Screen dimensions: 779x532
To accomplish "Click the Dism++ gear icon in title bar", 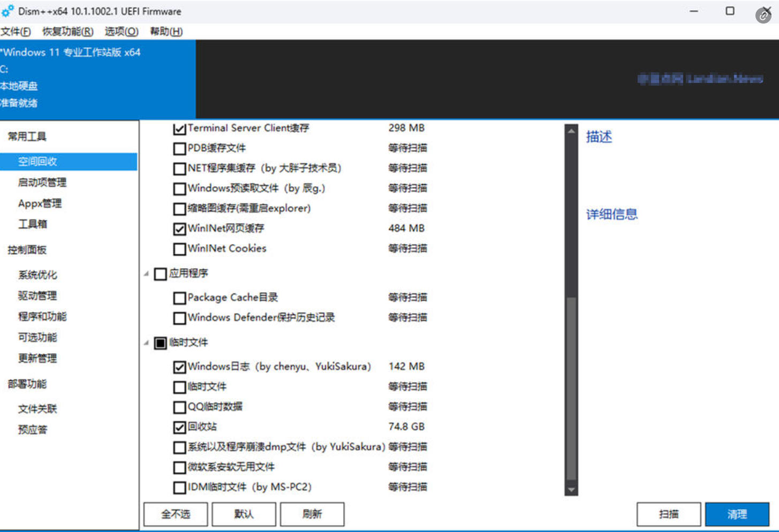I will point(7,11).
